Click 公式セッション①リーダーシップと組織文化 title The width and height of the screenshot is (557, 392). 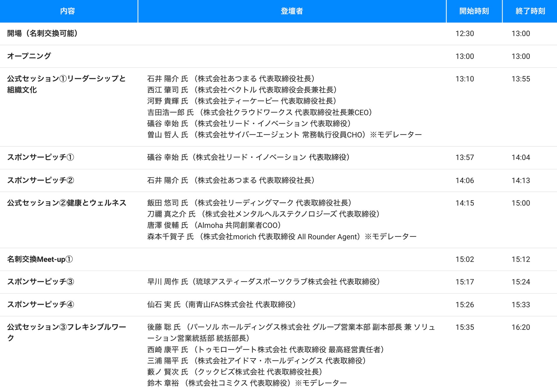click(x=67, y=84)
